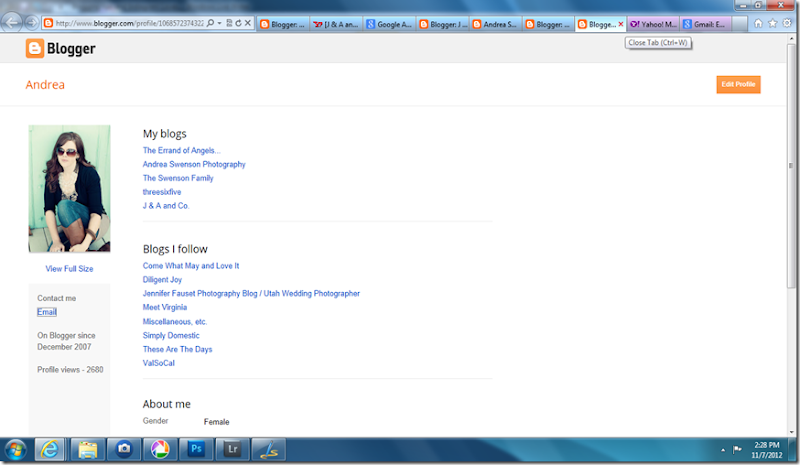
Task: Click 'On Blogger since December 2007' text
Action: (66, 340)
